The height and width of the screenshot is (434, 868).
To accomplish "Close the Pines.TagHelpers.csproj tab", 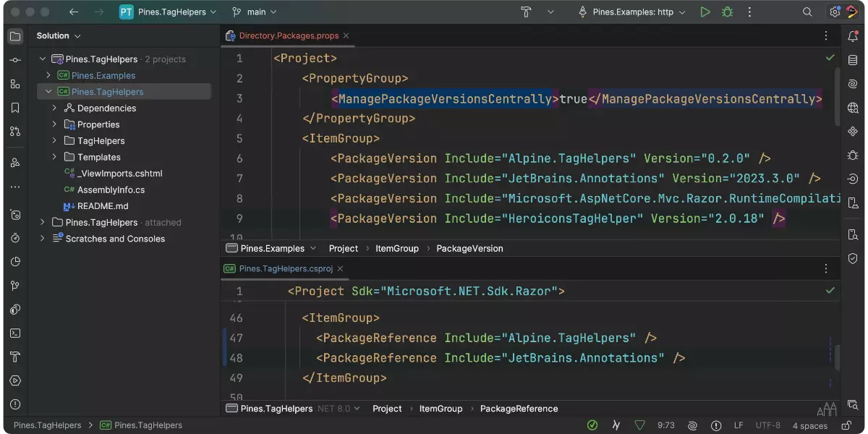I will pos(340,268).
